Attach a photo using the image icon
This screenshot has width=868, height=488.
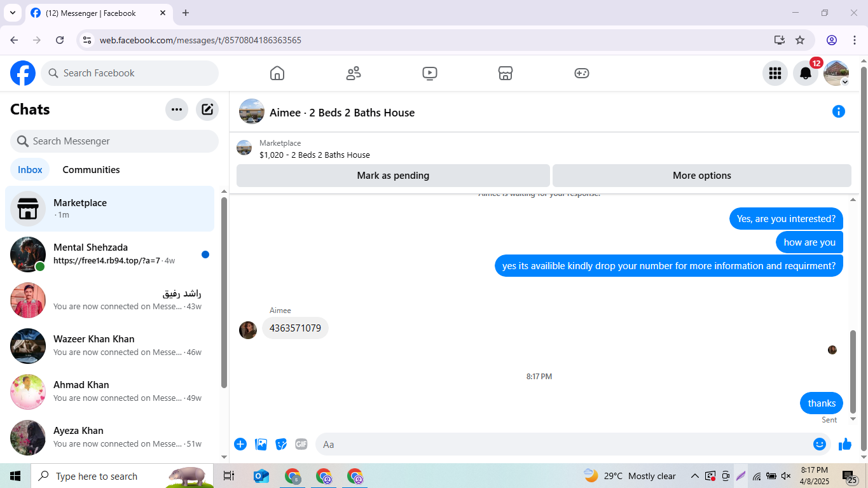pyautogui.click(x=261, y=444)
